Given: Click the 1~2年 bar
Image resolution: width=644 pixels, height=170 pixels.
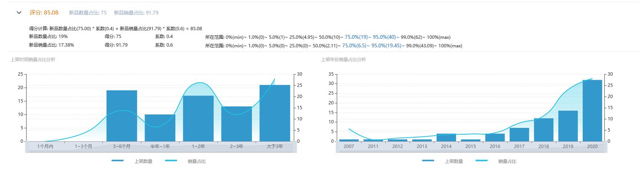Looking at the screenshot, I should tap(198, 119).
